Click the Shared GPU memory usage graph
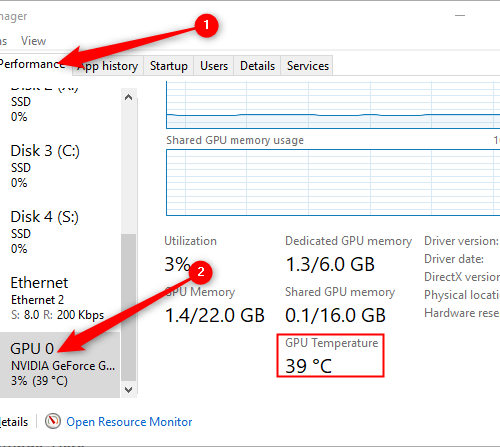 (333, 182)
